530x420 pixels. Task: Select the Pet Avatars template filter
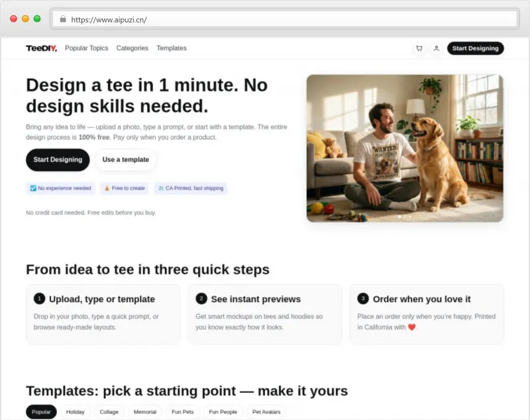[x=266, y=412]
